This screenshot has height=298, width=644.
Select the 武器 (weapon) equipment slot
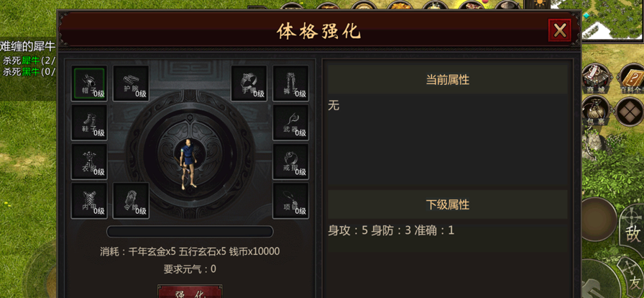(291, 122)
